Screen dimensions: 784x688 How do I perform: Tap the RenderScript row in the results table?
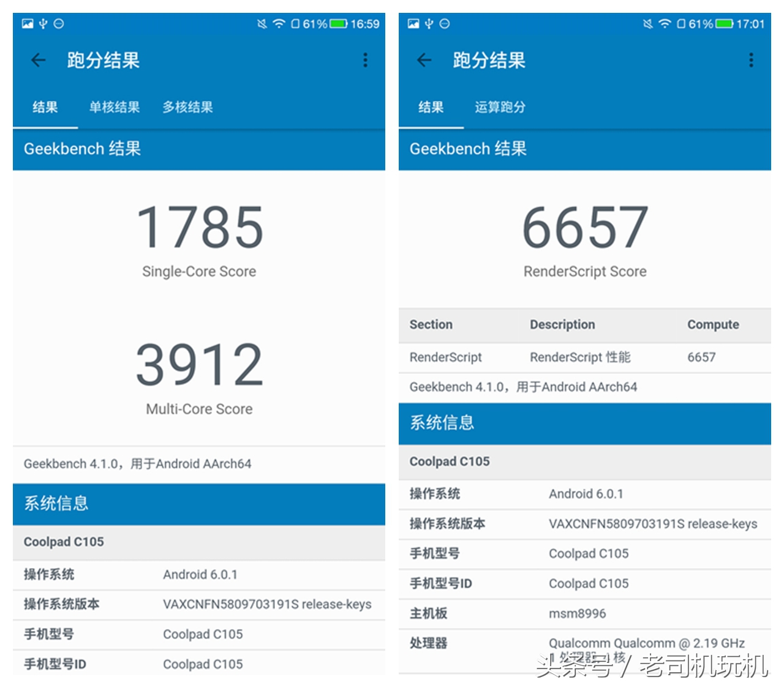coord(582,357)
